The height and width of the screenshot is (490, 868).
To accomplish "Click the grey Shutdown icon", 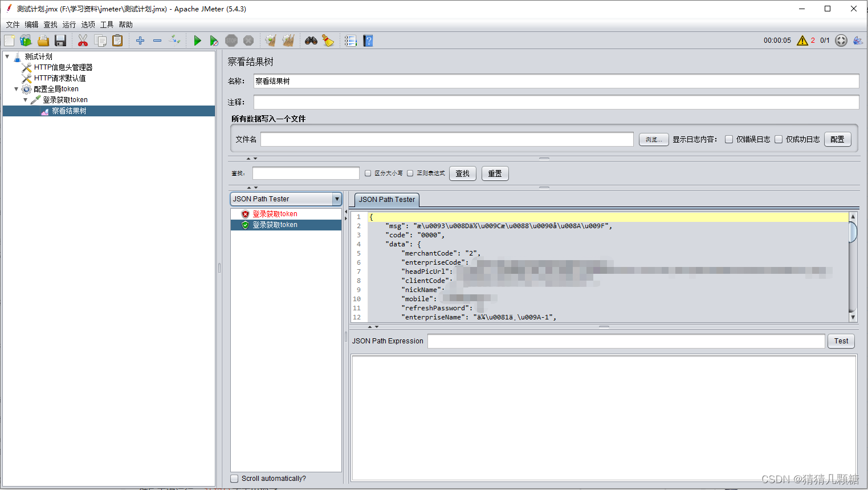I will coord(248,41).
